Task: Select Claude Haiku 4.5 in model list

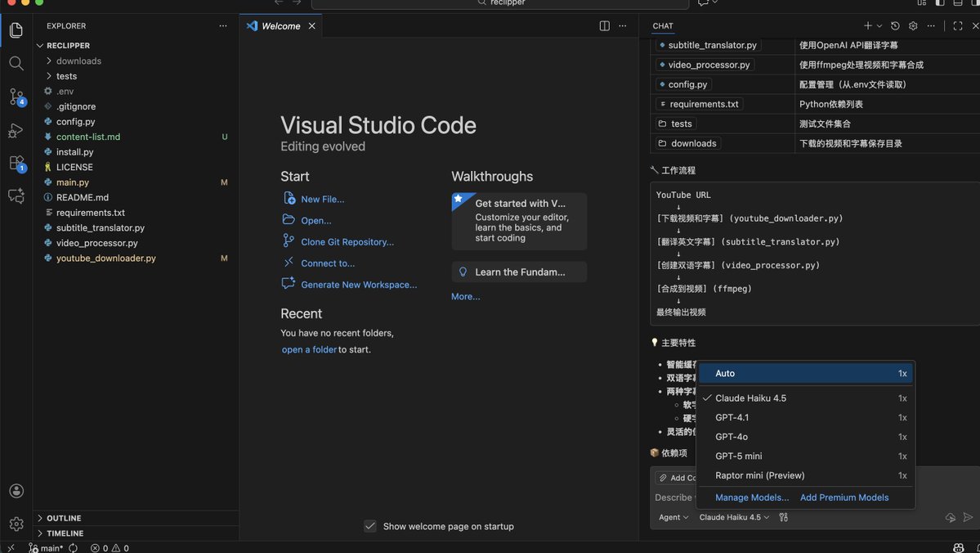Action: click(x=806, y=398)
